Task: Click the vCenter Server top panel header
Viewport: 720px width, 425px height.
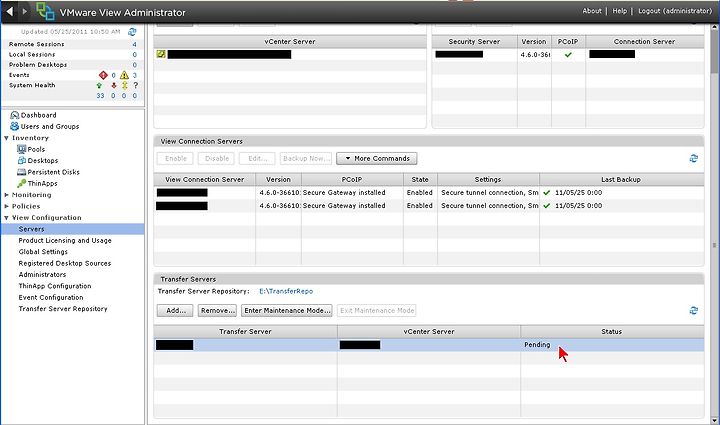Action: pos(290,42)
